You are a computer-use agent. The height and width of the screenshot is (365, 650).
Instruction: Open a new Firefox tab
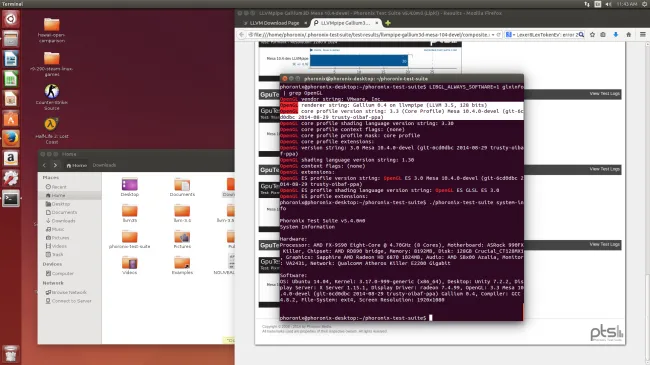point(388,23)
